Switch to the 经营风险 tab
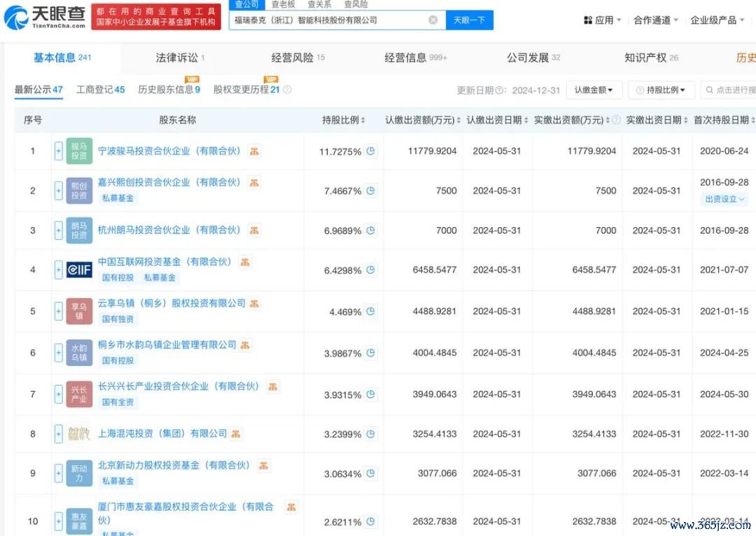This screenshot has width=756, height=536. (x=298, y=58)
